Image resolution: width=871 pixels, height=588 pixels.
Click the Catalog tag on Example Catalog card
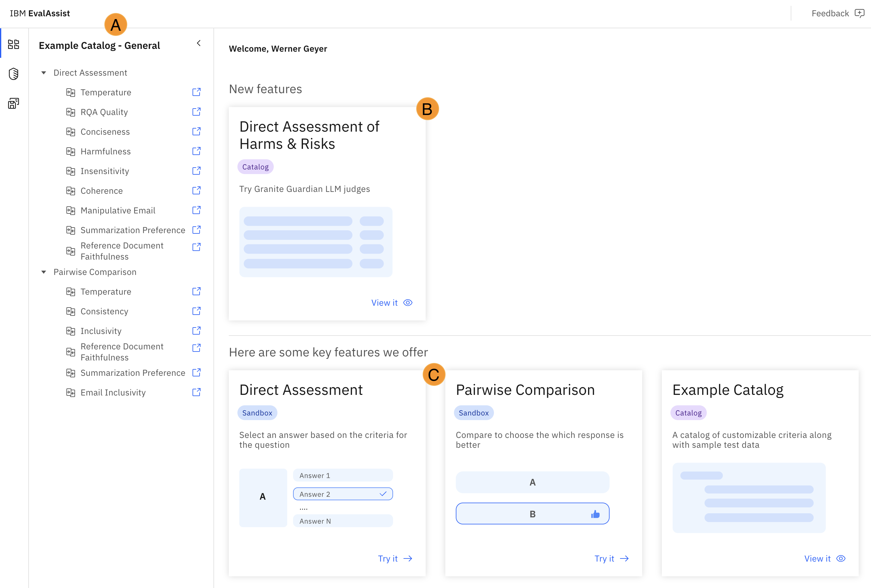pos(688,413)
